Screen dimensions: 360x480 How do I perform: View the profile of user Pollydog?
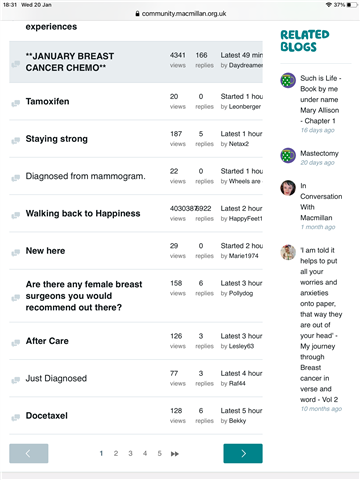click(x=241, y=293)
